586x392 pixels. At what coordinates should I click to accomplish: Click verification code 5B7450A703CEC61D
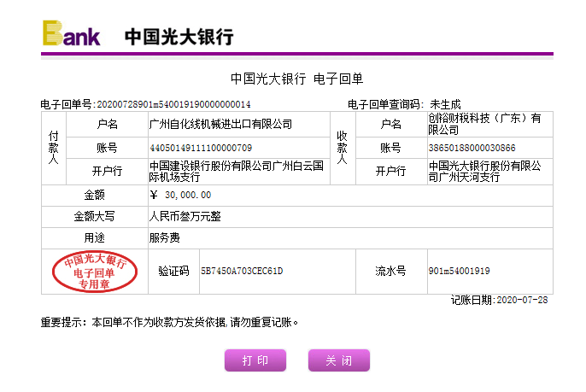242,271
